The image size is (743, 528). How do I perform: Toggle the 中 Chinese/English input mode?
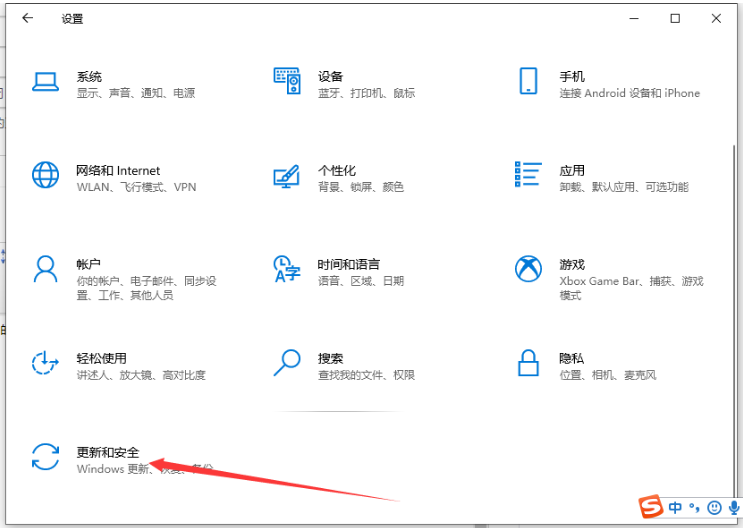point(677,507)
